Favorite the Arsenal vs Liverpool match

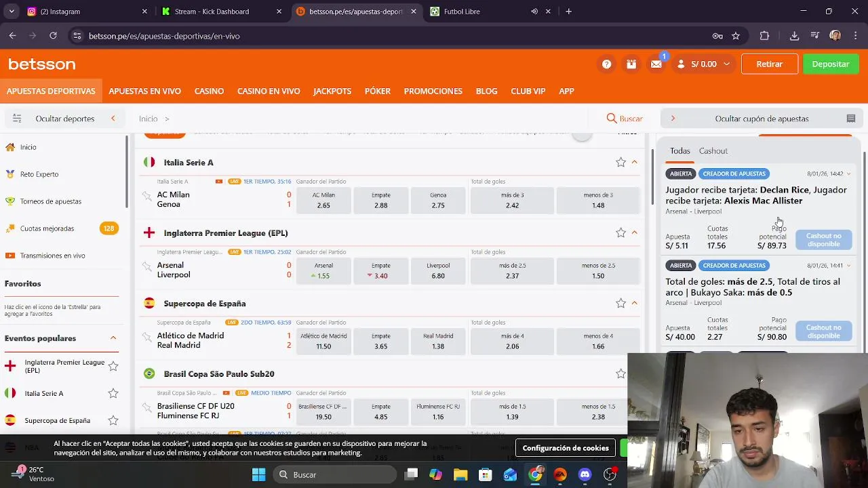pos(146,267)
